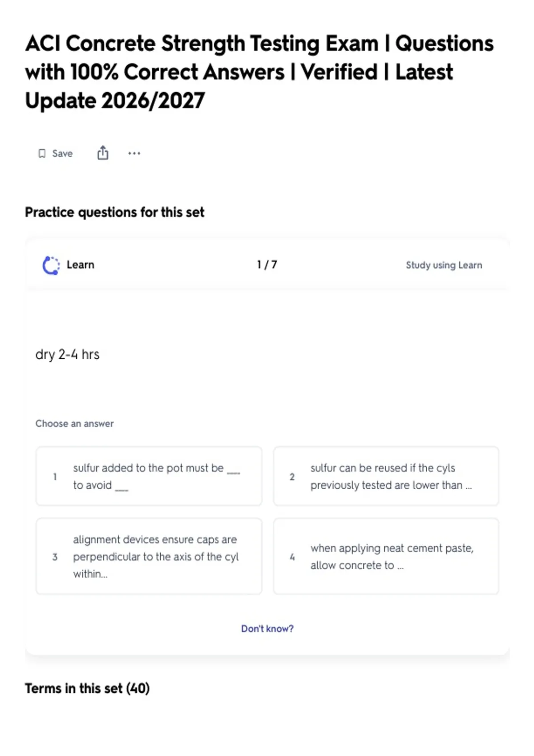
Task: Click the number 3 answer badge
Action: (55, 557)
